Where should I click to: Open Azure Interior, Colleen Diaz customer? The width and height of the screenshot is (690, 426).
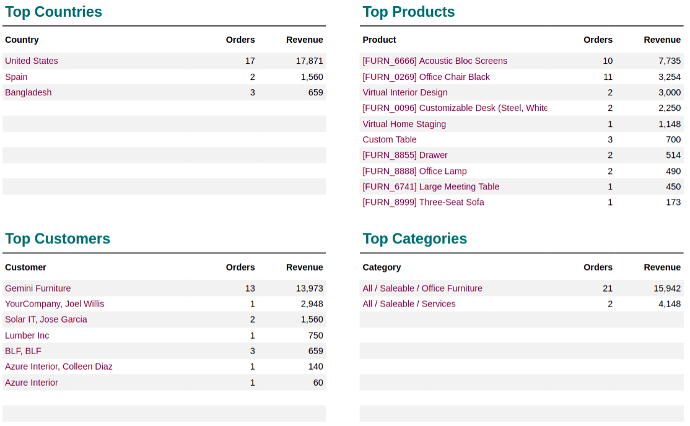click(x=58, y=367)
